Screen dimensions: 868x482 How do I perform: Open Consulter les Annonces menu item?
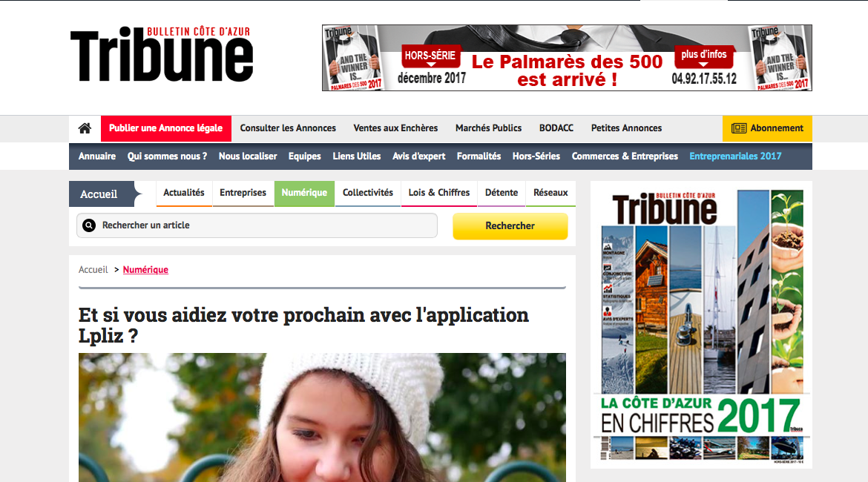pos(288,128)
